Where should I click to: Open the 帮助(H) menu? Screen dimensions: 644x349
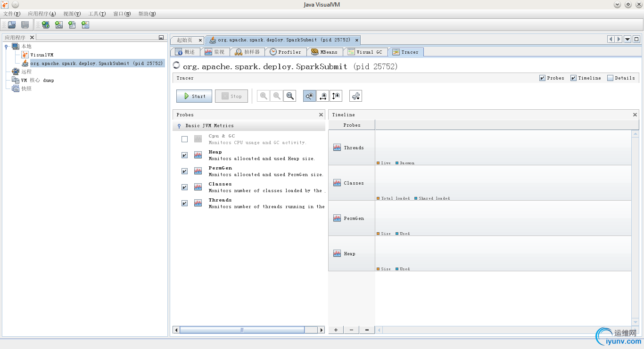(x=147, y=14)
